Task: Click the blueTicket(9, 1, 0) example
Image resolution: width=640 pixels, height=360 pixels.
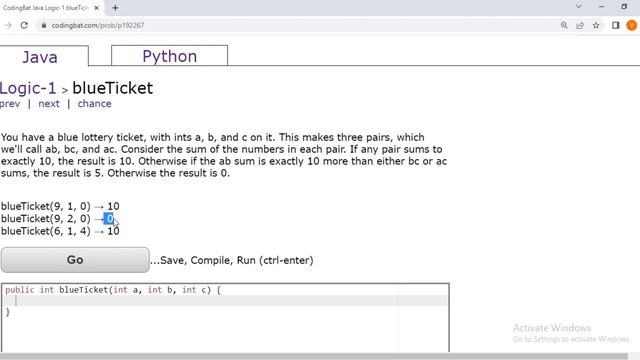Action: tap(60, 206)
